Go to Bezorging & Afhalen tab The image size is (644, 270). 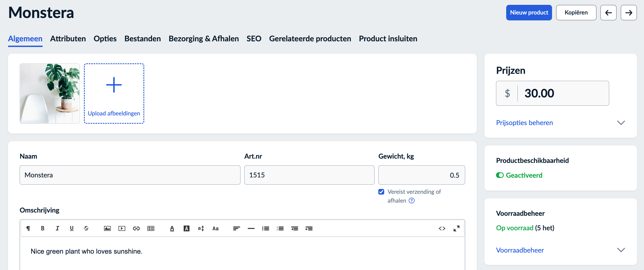(204, 39)
